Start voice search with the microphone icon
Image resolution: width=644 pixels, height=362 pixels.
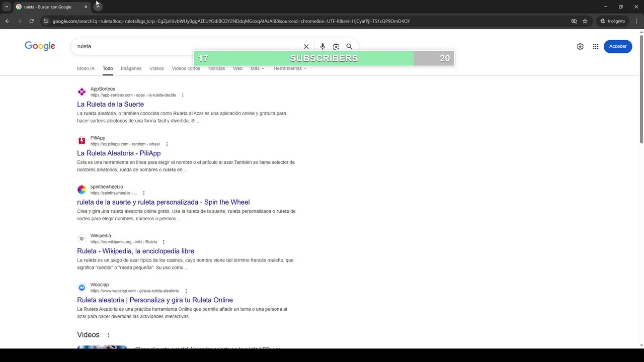[323, 46]
